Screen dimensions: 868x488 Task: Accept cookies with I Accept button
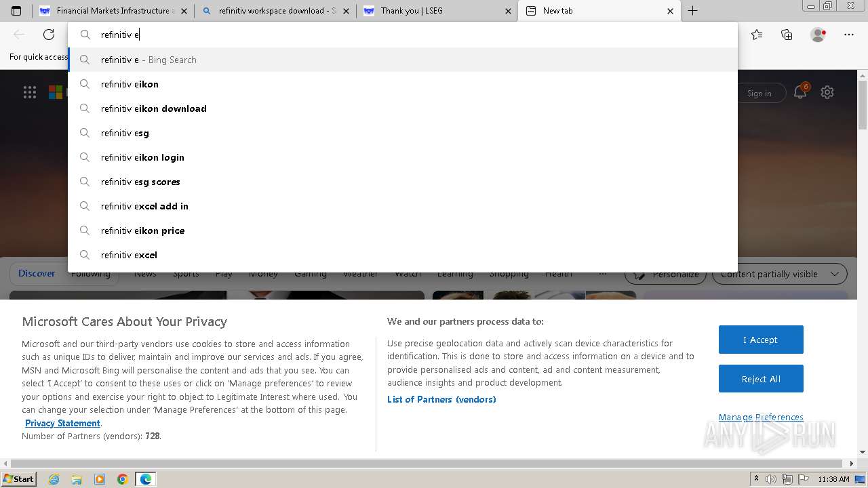pos(761,340)
